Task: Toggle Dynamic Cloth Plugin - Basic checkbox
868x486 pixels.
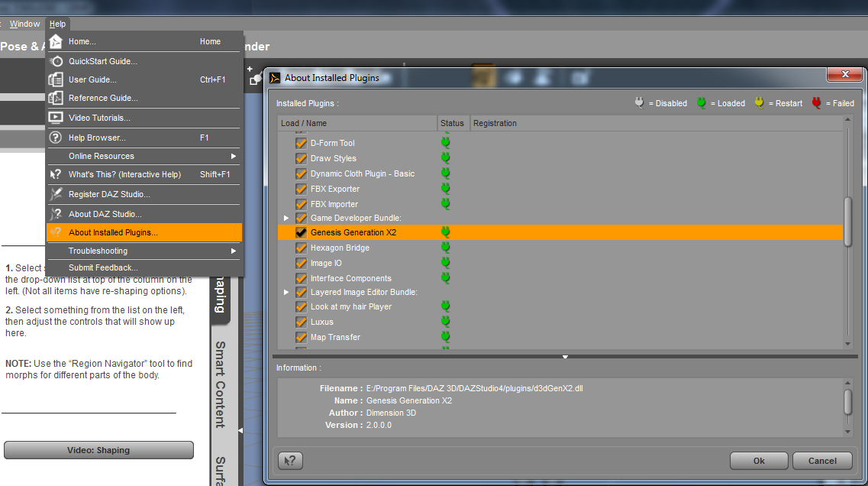Action: click(301, 174)
